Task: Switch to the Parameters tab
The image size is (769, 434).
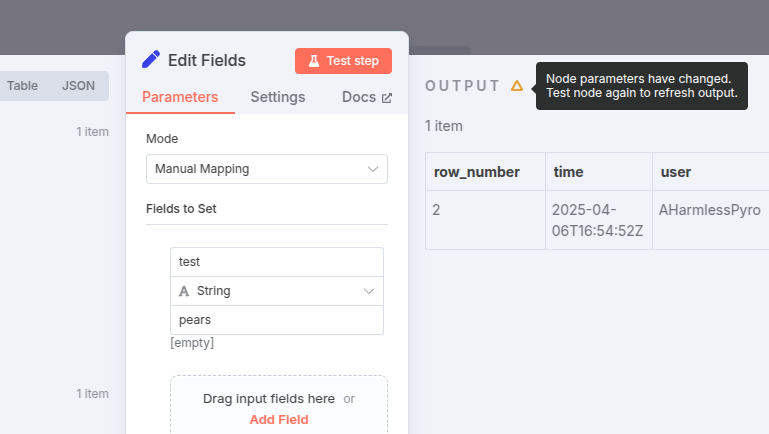Action: click(180, 97)
